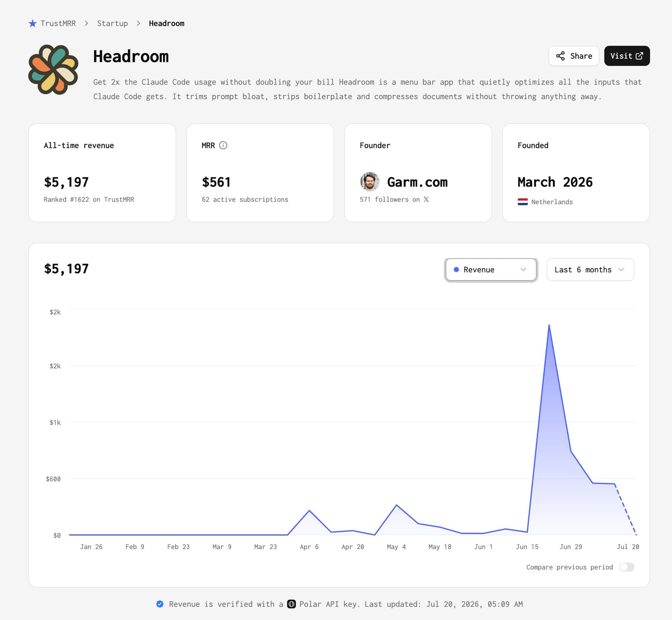
Task: Click chevron arrow in Revenue dropdown
Action: pyautogui.click(x=523, y=269)
